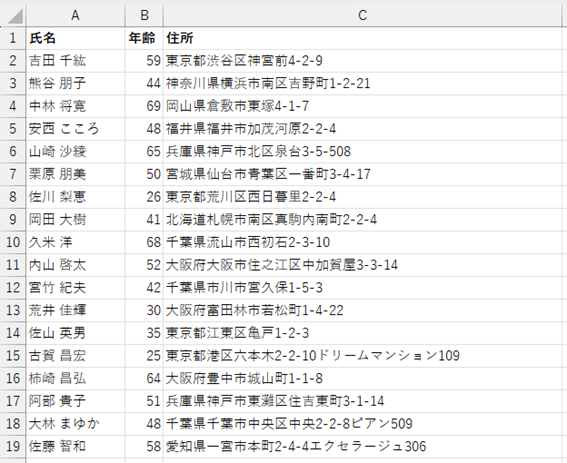Select address cell 東京都渋谷区神宮前4-2-9

(362, 61)
